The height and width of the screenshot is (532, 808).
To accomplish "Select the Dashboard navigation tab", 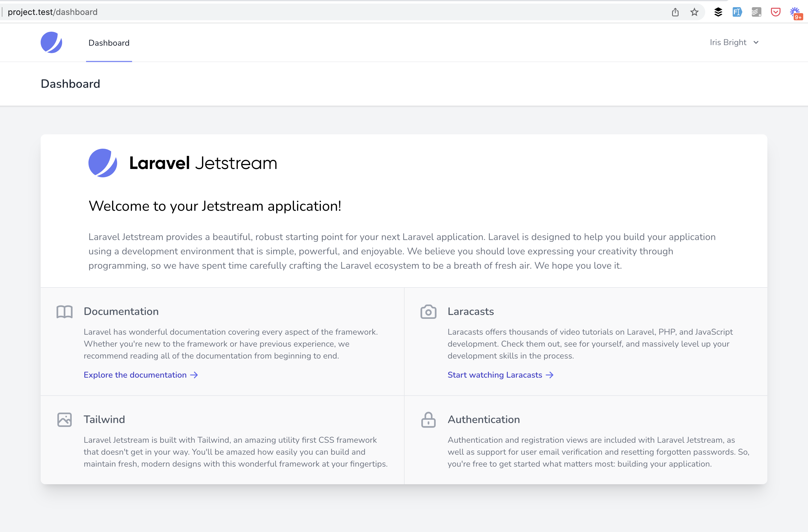I will (109, 43).
